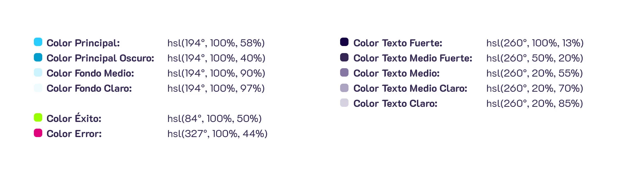Click the Color Texto Medio Fuerte swatch
Screen dimensions: 644x173
click(344, 57)
